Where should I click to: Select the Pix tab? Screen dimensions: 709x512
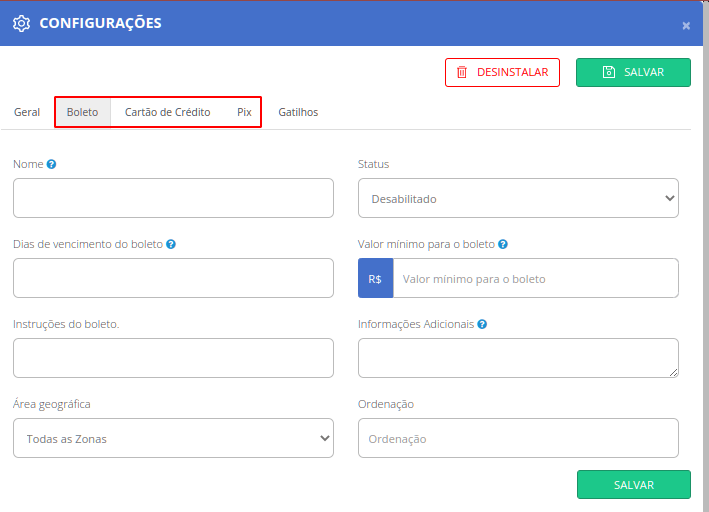[x=244, y=112]
